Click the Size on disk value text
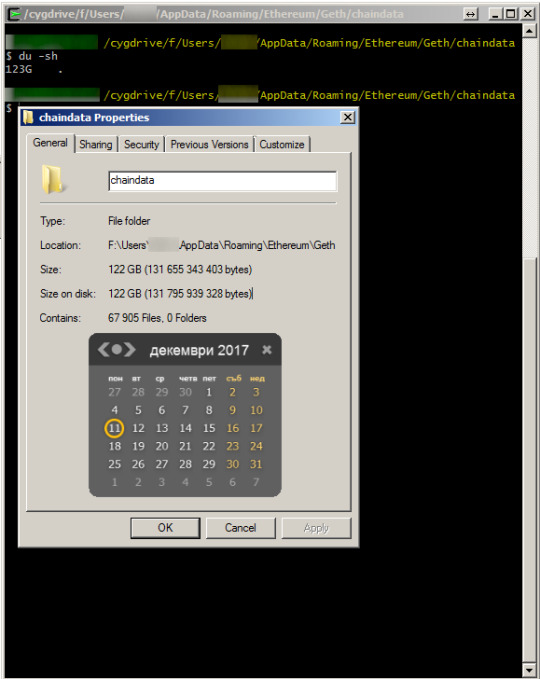Screen dimensions: 540x679 180,294
